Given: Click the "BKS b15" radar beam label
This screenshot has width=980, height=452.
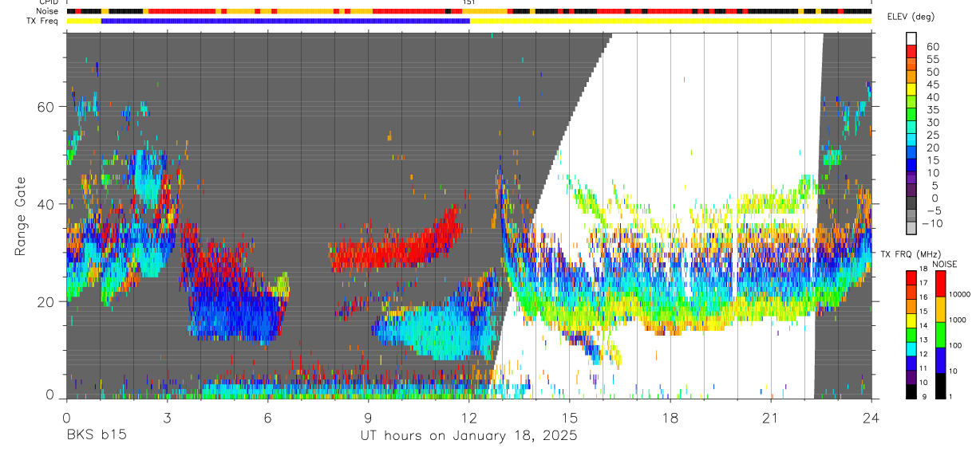Looking at the screenshot, I should point(96,436).
